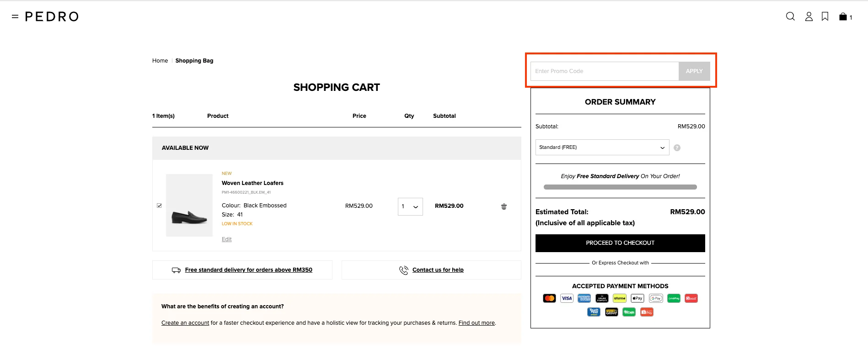Open the hamburger menu beside PEDRO
This screenshot has width=868, height=359.
click(15, 16)
